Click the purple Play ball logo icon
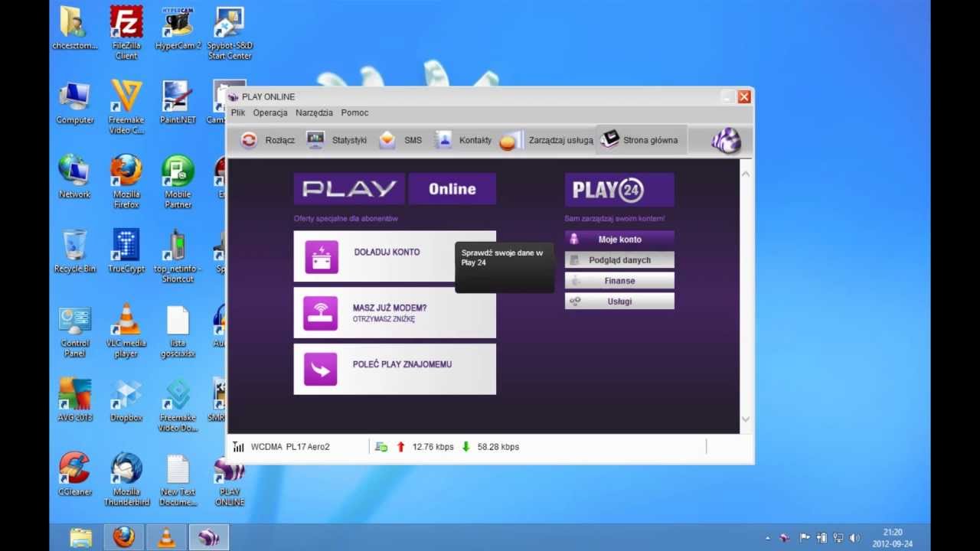This screenshot has height=551, width=980. coord(726,140)
